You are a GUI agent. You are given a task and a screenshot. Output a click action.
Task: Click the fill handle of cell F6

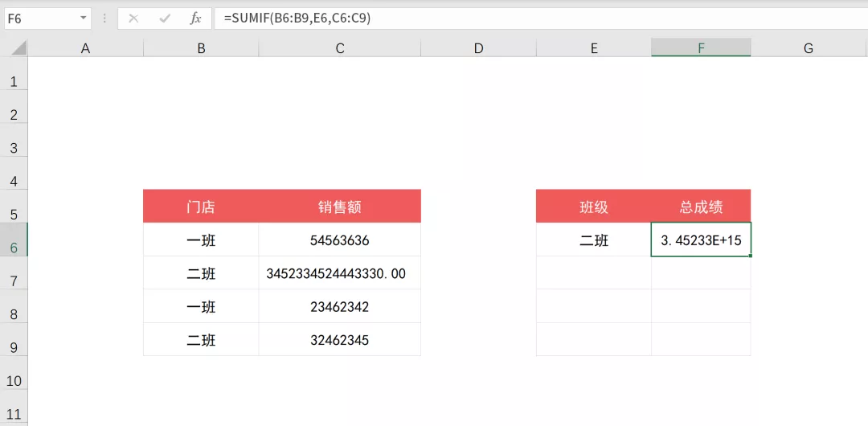751,256
